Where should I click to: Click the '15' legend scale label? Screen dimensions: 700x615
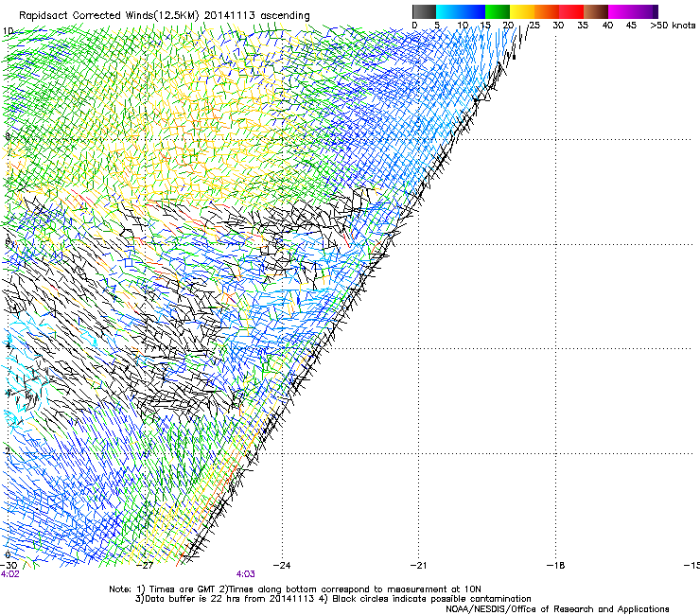[485, 26]
